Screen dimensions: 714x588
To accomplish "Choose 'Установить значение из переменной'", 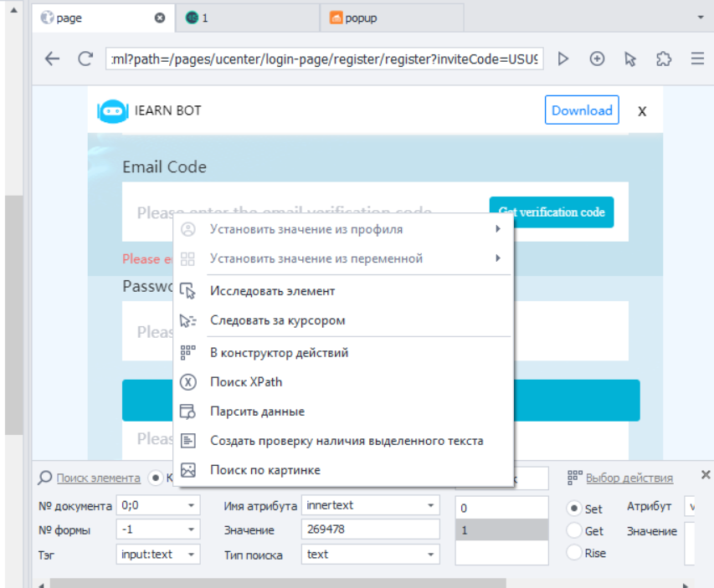I will [x=344, y=258].
